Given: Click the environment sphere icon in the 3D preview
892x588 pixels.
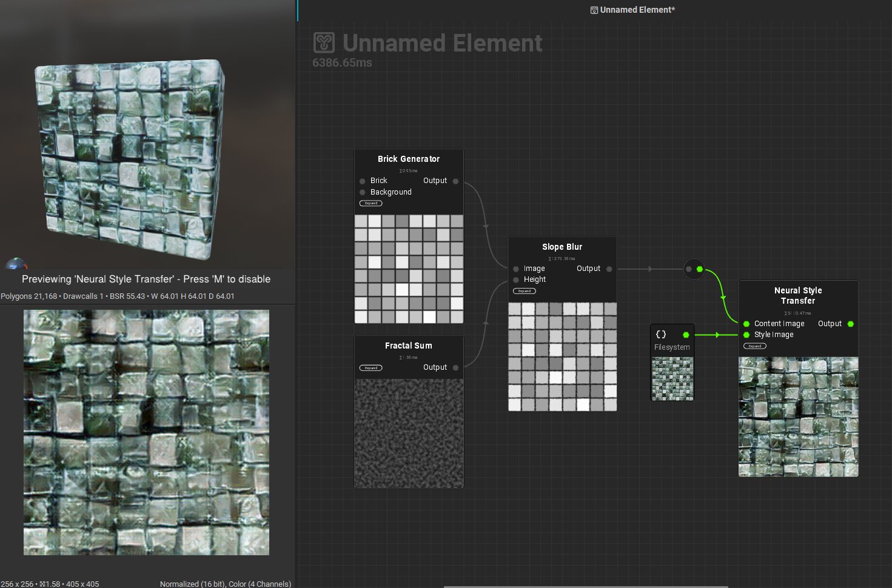Looking at the screenshot, I should click(15, 263).
